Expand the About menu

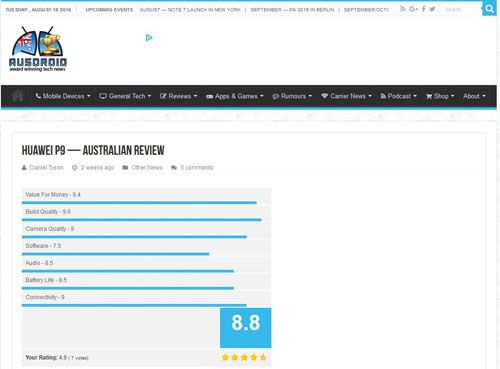point(474,96)
